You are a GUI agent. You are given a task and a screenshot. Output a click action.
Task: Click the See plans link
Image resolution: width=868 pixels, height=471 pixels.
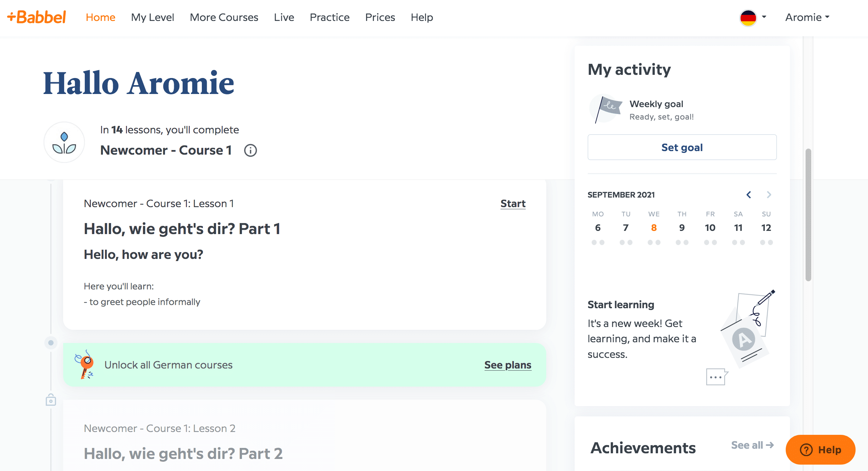click(508, 365)
